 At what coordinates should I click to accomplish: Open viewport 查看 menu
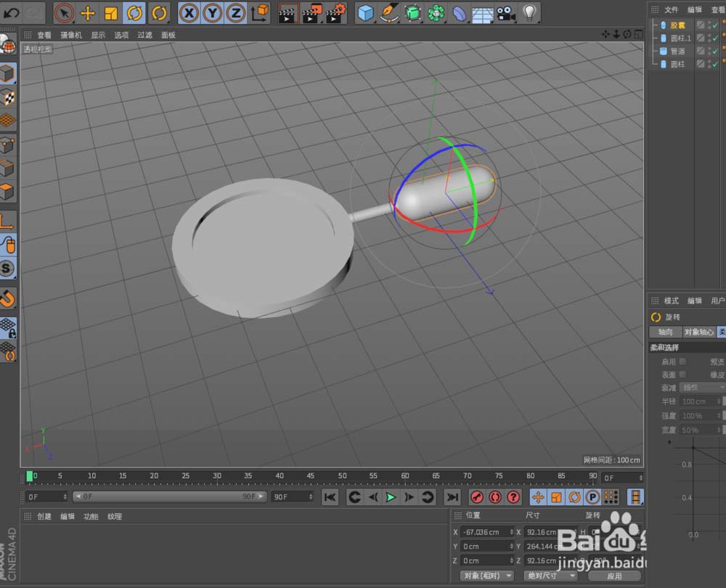(44, 35)
